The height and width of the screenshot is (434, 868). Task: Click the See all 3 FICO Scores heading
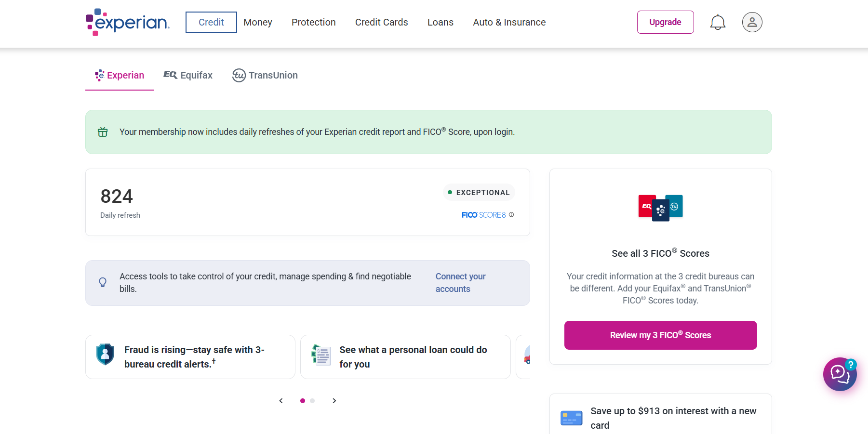(x=661, y=253)
